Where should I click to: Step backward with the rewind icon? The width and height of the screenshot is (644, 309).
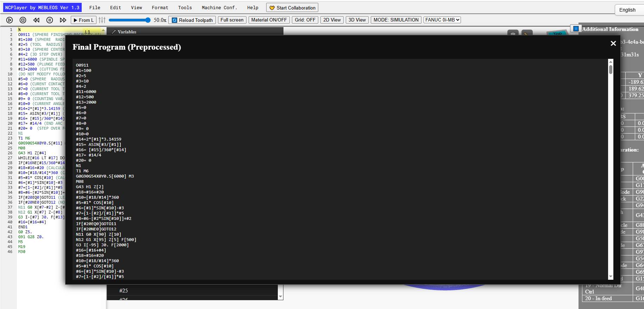click(36, 20)
